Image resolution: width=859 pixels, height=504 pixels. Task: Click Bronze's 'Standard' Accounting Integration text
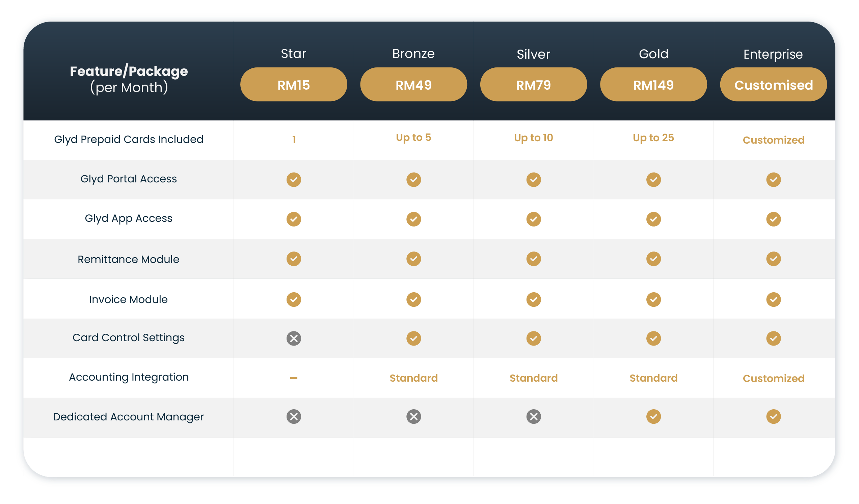(413, 378)
